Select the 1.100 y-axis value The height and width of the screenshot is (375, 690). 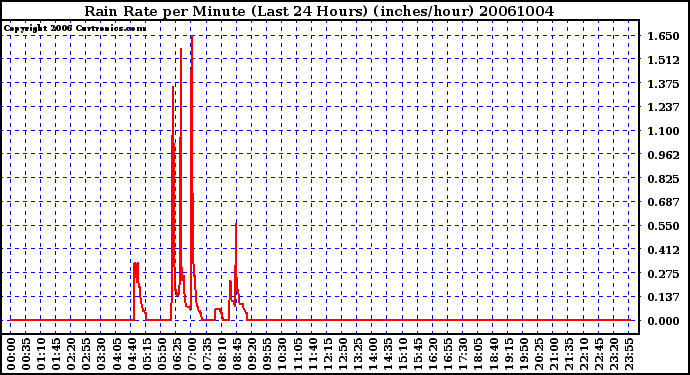pyautogui.click(x=663, y=131)
